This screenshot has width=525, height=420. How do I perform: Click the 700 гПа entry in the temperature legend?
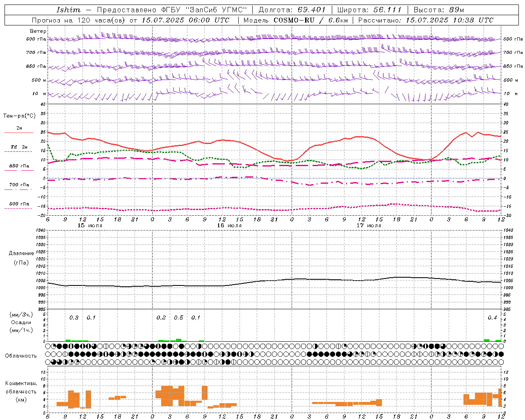[19, 185]
